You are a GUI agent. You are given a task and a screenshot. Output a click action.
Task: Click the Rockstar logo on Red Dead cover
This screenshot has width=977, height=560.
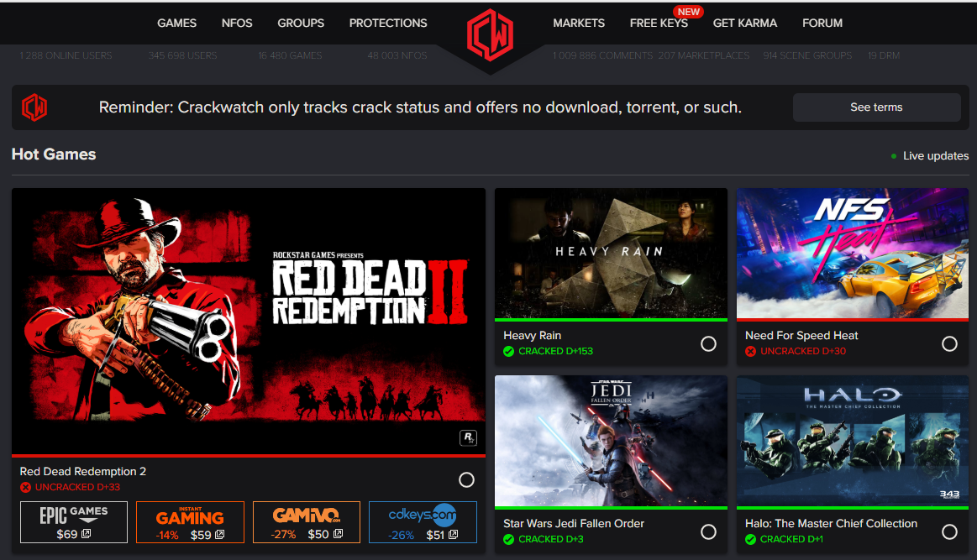468,438
